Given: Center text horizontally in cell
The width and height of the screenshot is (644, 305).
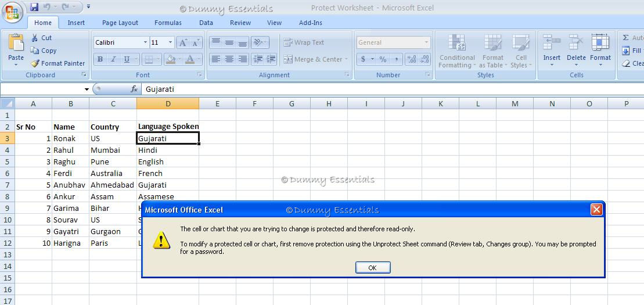Looking at the screenshot, I should tap(229, 59).
